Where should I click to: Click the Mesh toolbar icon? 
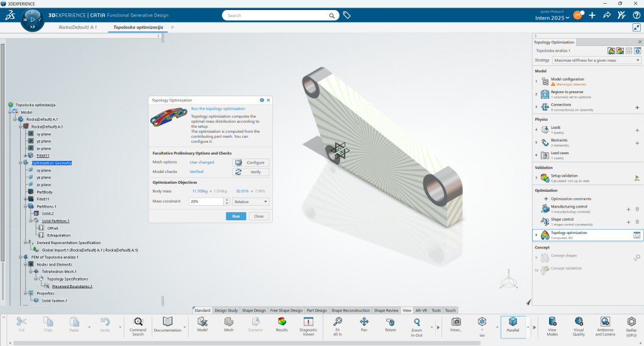229,325
